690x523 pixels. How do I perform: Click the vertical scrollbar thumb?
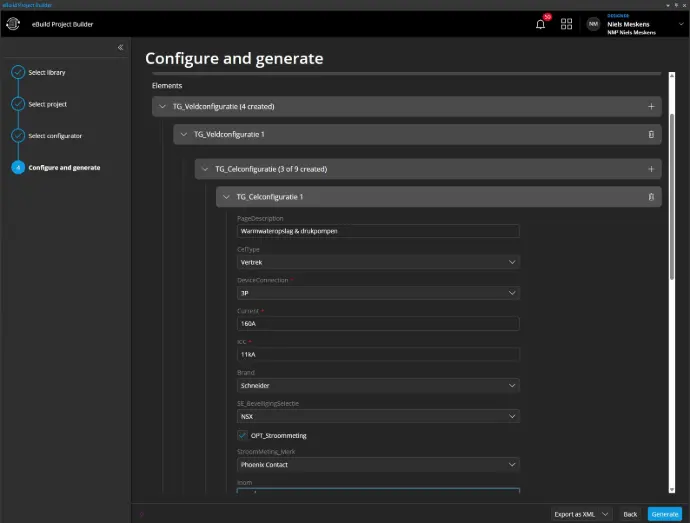pyautogui.click(x=672, y=196)
